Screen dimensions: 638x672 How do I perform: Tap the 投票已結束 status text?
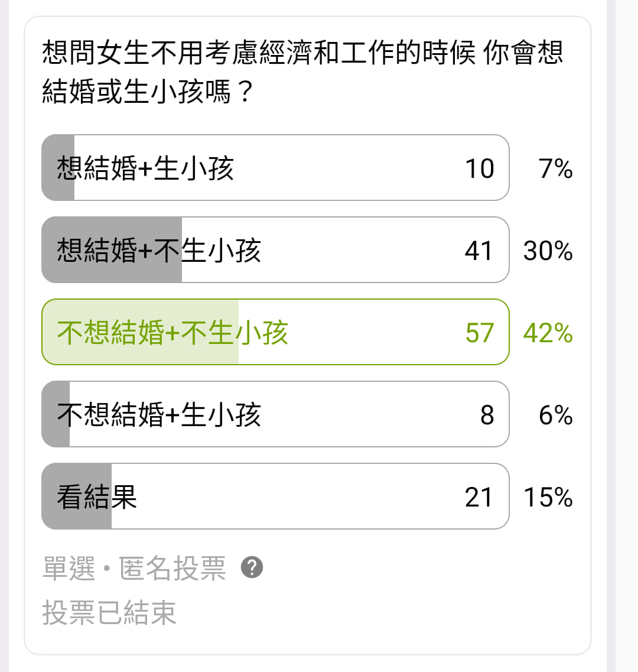point(109,612)
